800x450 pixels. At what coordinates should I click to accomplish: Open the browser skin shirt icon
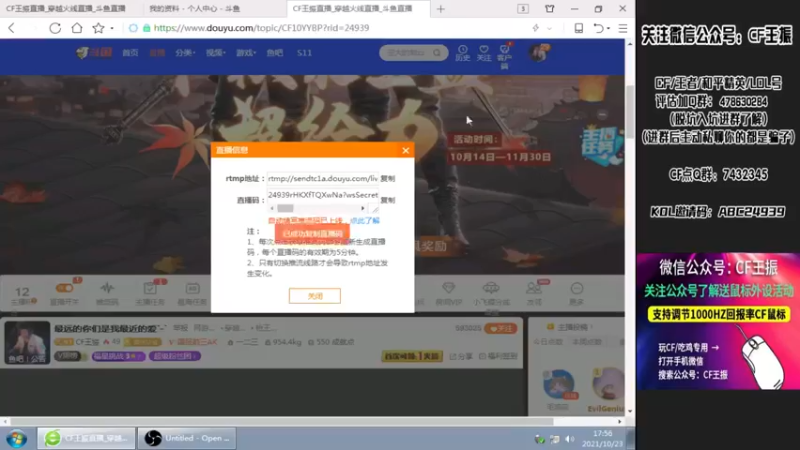coord(549,9)
